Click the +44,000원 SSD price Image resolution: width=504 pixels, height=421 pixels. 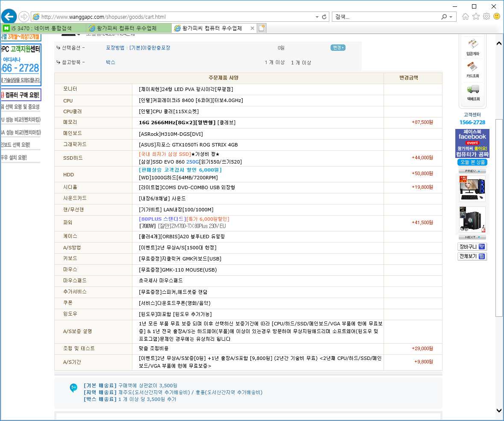point(422,158)
